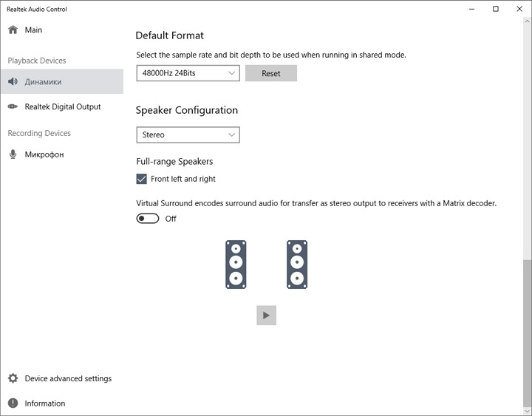Viewport: 532px width, 416px height.
Task: Click the Динамики speaker icon
Action: point(13,82)
